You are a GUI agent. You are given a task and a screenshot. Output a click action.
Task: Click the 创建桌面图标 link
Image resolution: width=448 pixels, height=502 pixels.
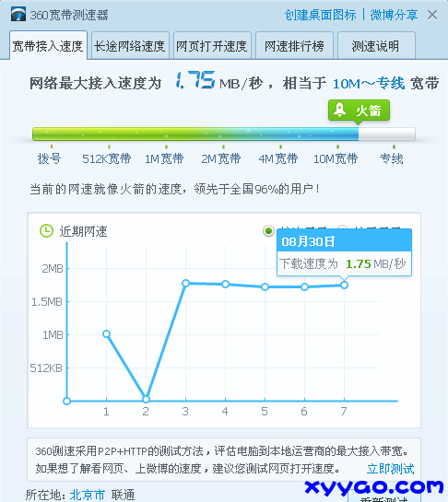(320, 15)
